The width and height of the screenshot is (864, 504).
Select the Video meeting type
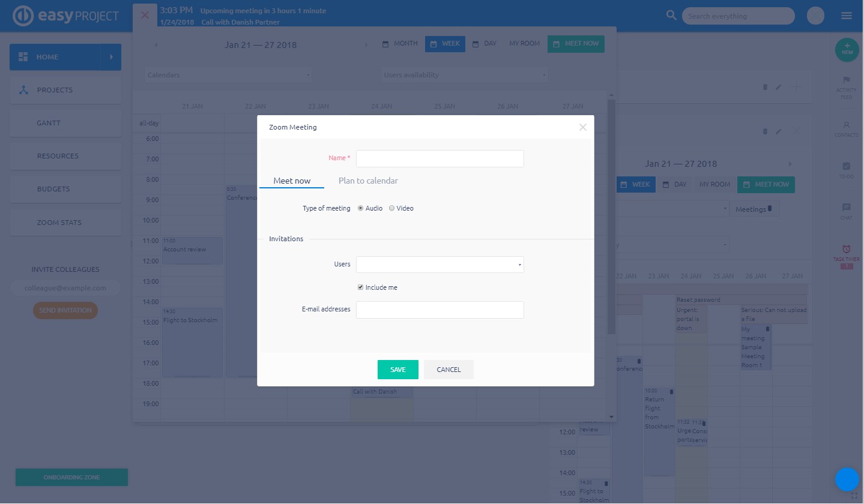click(x=392, y=208)
